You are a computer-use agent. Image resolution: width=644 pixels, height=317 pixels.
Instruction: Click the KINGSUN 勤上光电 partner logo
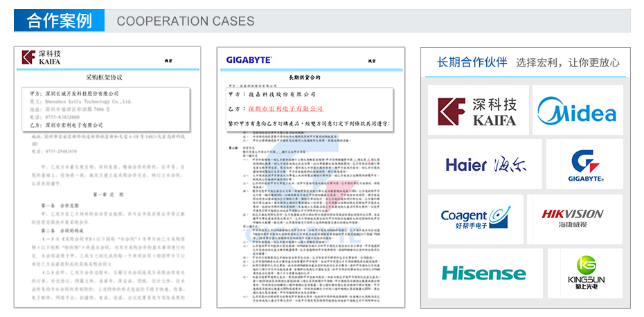pyautogui.click(x=586, y=272)
